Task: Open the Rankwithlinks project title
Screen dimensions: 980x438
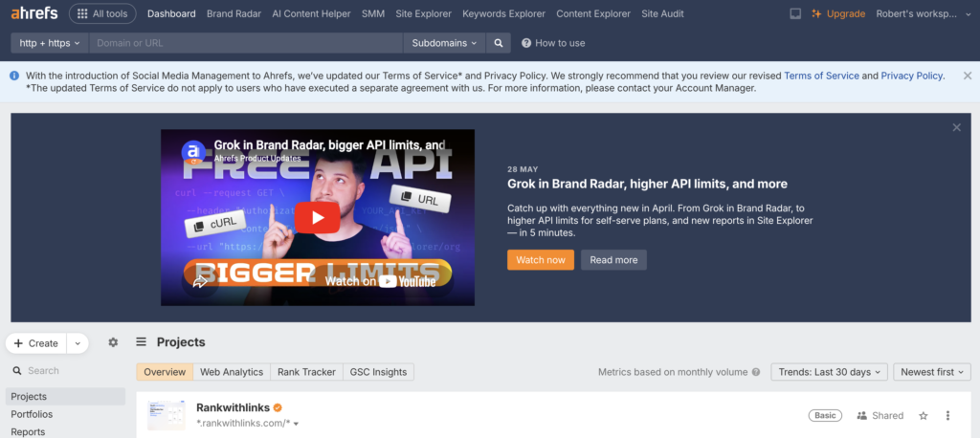Action: coord(234,407)
